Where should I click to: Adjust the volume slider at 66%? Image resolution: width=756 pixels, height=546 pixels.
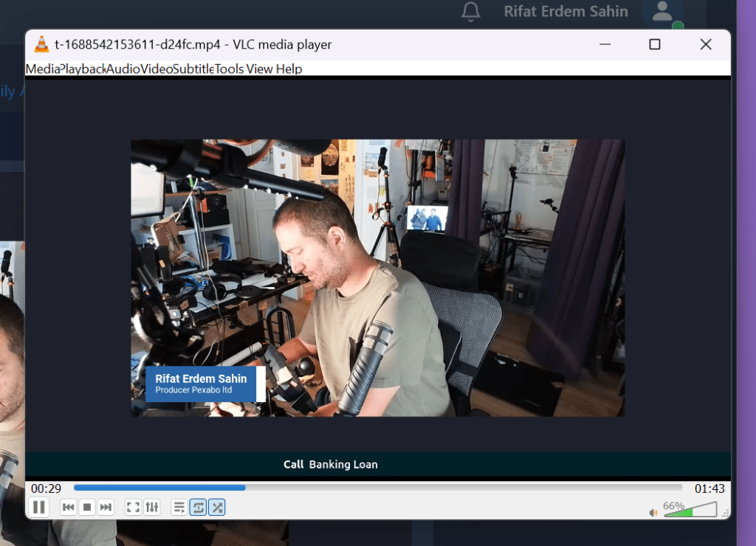pos(690,509)
